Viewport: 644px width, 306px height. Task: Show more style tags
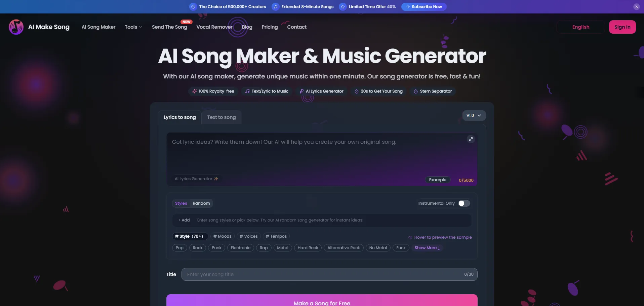point(427,248)
